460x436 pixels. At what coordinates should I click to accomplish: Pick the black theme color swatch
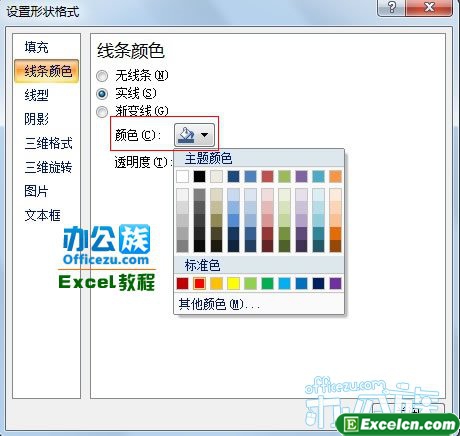(199, 176)
